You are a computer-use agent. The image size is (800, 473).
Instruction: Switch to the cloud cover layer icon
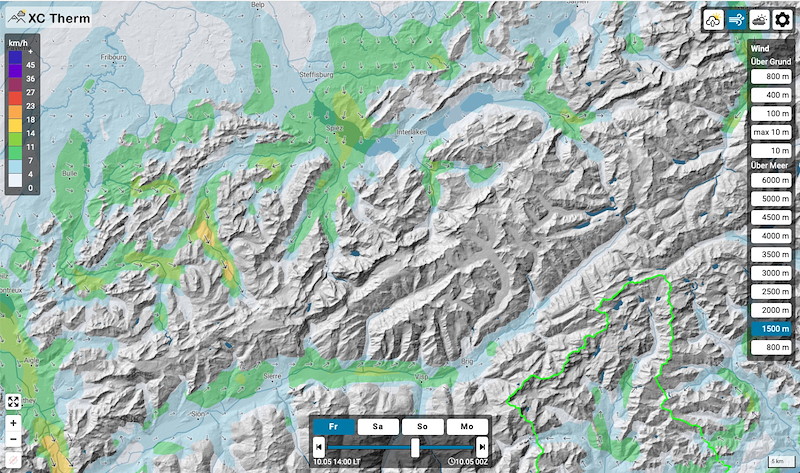759,20
